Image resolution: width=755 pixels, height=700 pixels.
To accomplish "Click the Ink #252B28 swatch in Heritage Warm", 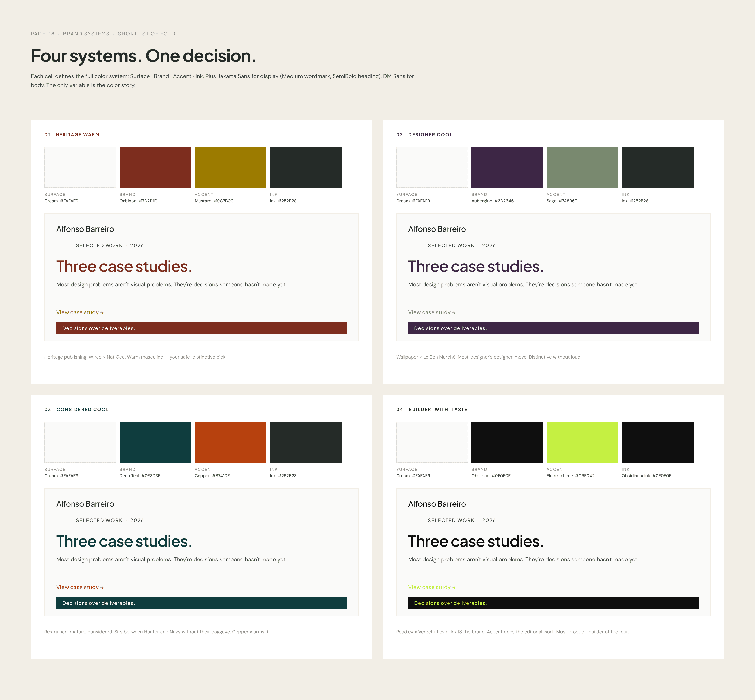I will click(x=306, y=167).
